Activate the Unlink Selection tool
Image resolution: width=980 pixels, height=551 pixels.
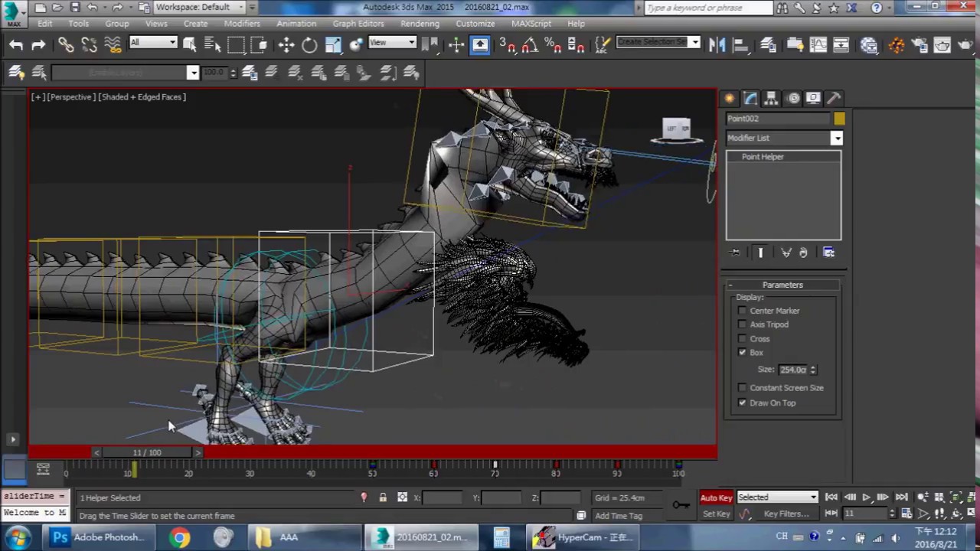[89, 45]
